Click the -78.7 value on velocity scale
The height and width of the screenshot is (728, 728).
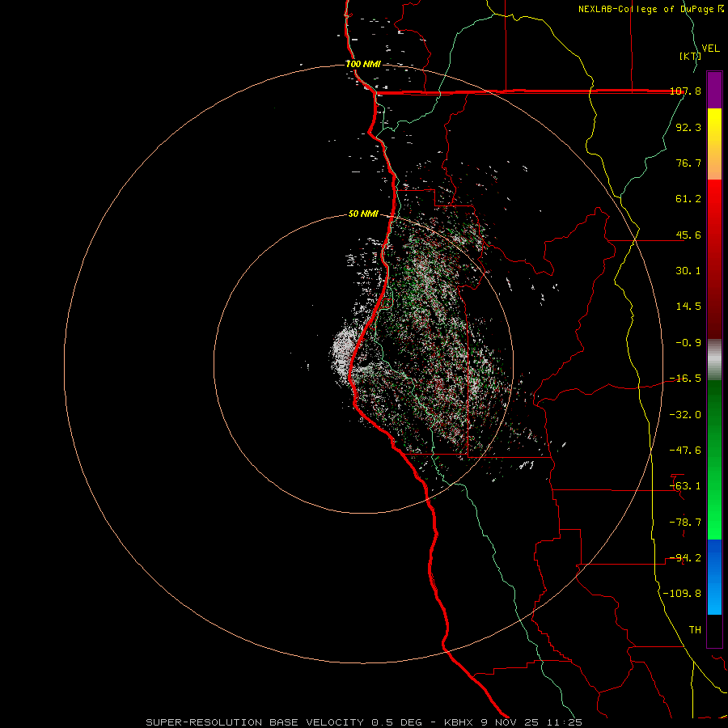[x=685, y=523]
